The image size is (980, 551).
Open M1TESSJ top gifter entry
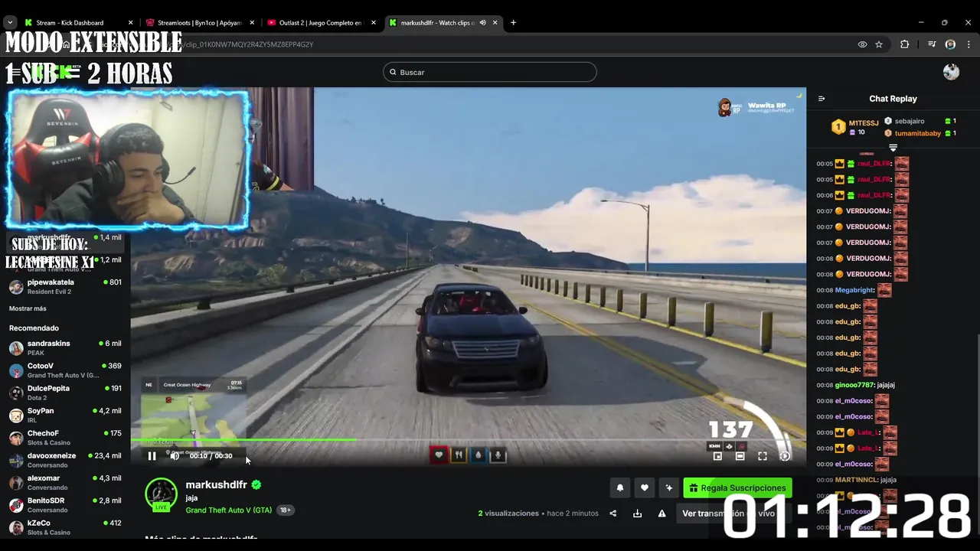click(856, 126)
